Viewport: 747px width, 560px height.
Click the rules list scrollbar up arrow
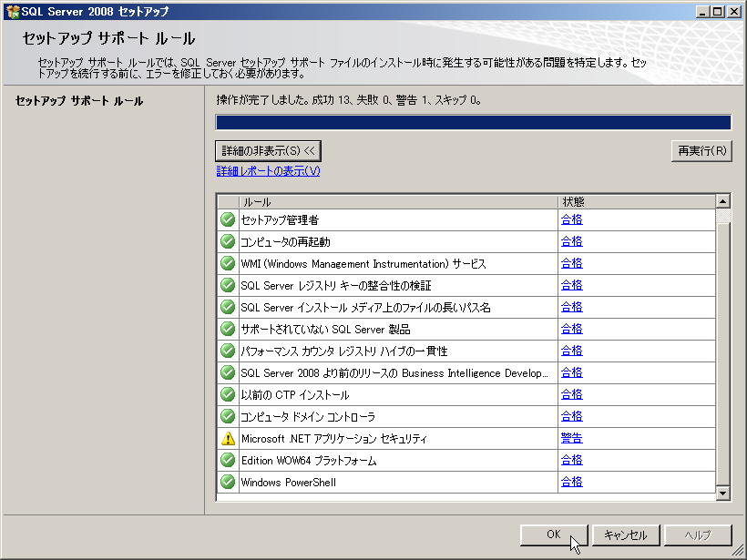tap(722, 201)
